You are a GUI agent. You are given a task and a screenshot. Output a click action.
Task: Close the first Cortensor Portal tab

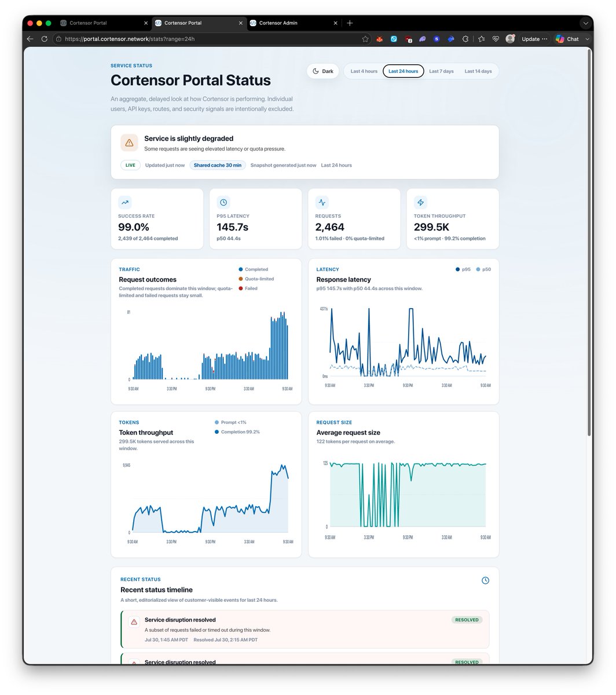(145, 23)
